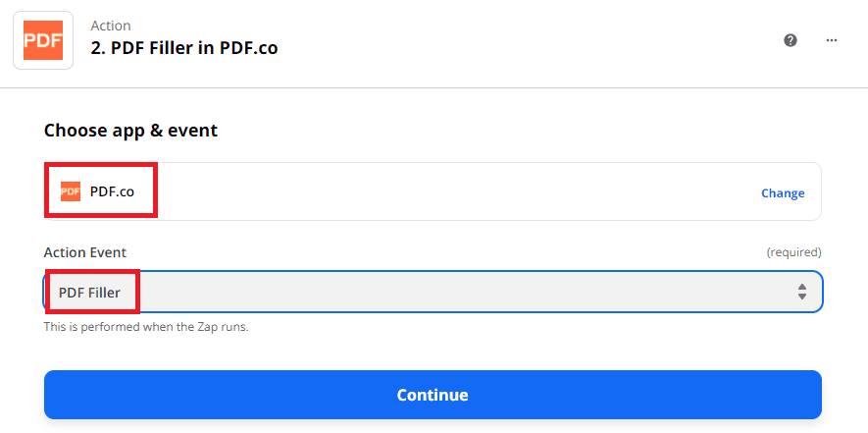
Task: Click step title '2. PDF Filler in PDF.co'
Action: coord(183,47)
